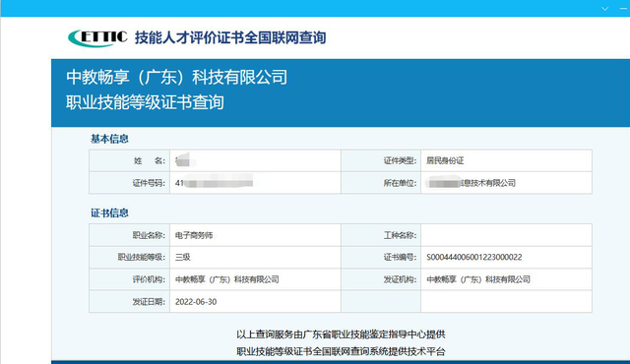This screenshot has width=630, height=364.
Task: Click the 姓名 label cell
Action: pyautogui.click(x=129, y=161)
